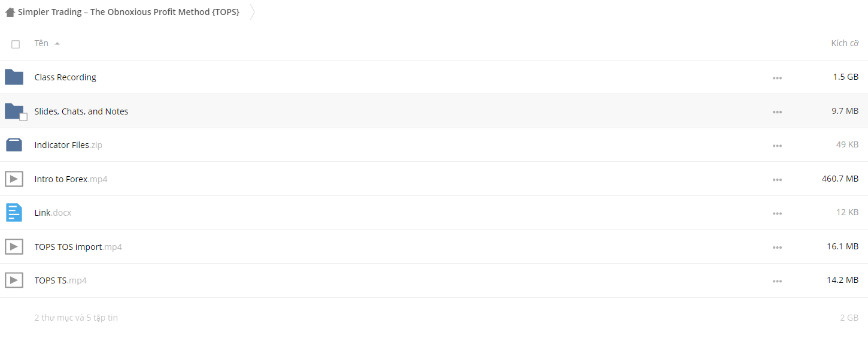Open Slides, Chats, and Notes folder
Screen dimensions: 868x344
(x=81, y=111)
